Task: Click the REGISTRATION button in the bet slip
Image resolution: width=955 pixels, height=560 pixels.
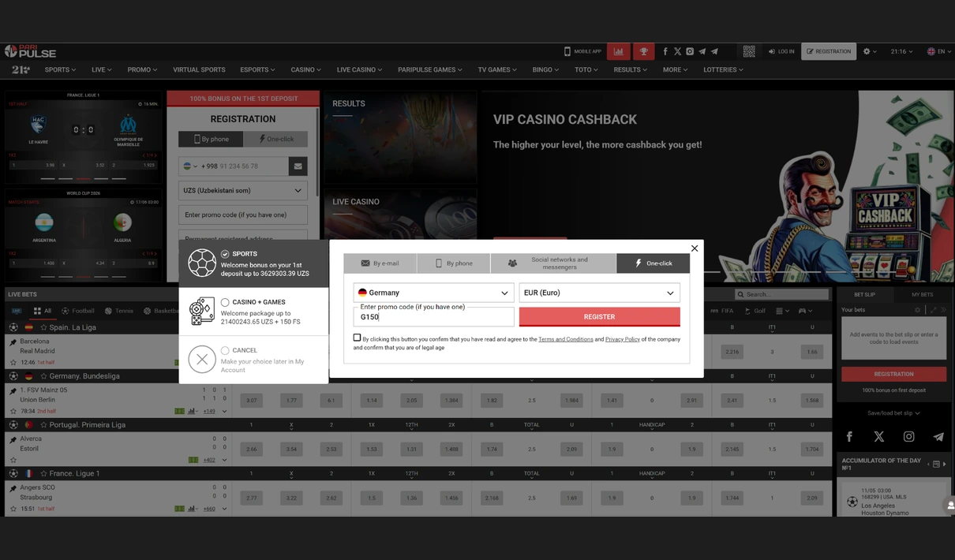Action: point(893,374)
